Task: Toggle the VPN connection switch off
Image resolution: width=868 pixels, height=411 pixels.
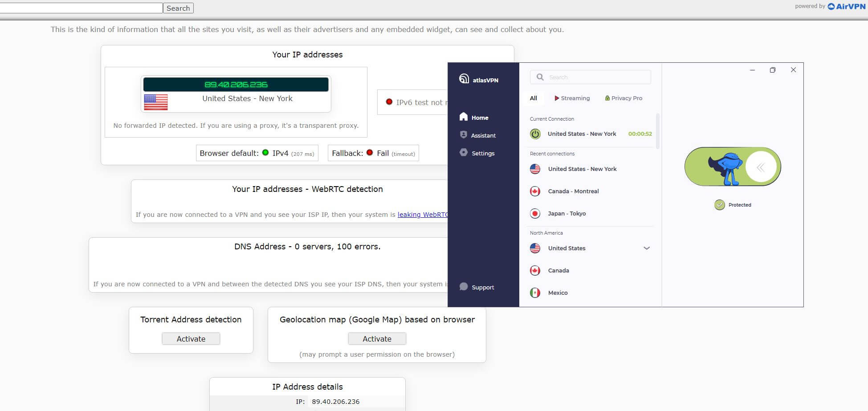Action: click(x=733, y=167)
